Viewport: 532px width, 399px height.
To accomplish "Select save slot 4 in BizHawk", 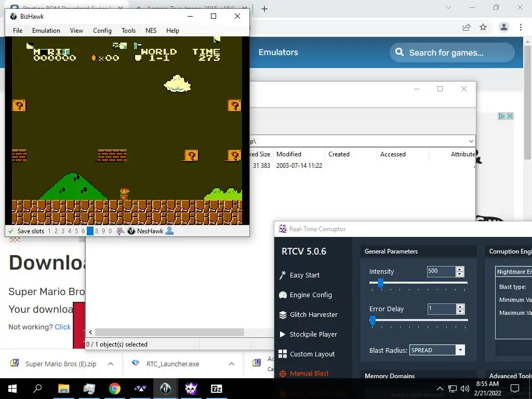I will (70, 231).
